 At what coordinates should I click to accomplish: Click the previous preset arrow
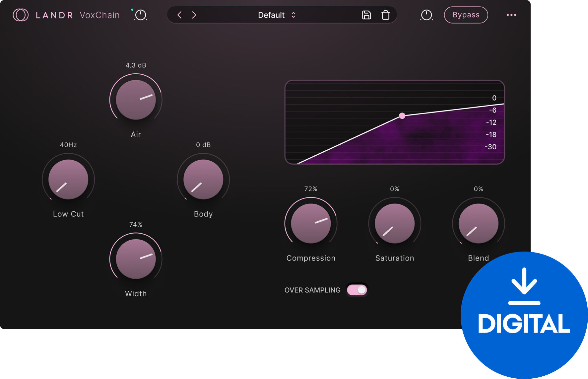pyautogui.click(x=180, y=15)
